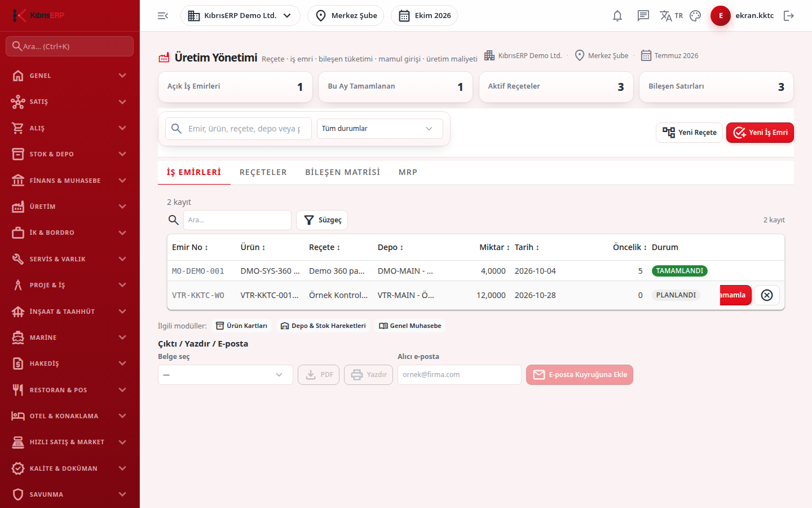Open the messages chat icon
Image resolution: width=812 pixels, height=508 pixels.
click(x=643, y=16)
